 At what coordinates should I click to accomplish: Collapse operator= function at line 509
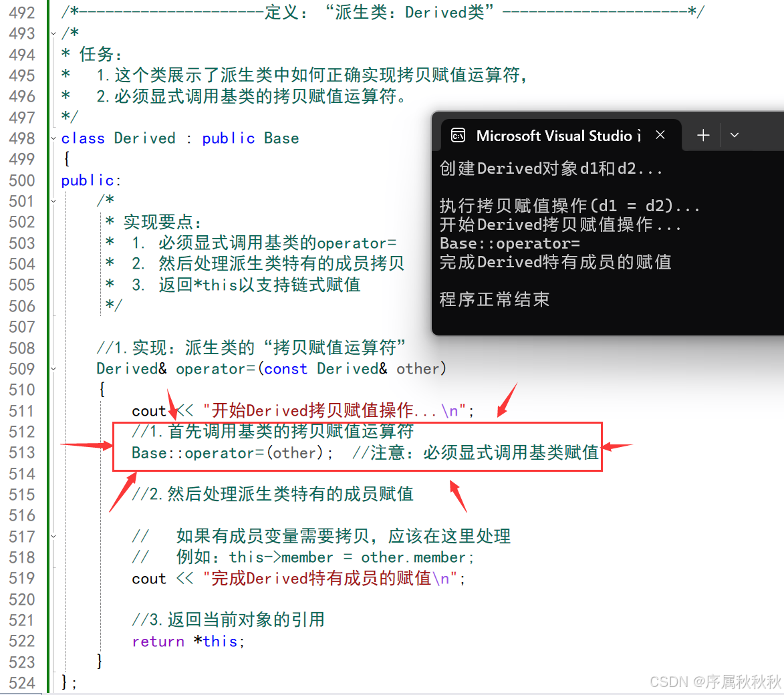tap(53, 369)
